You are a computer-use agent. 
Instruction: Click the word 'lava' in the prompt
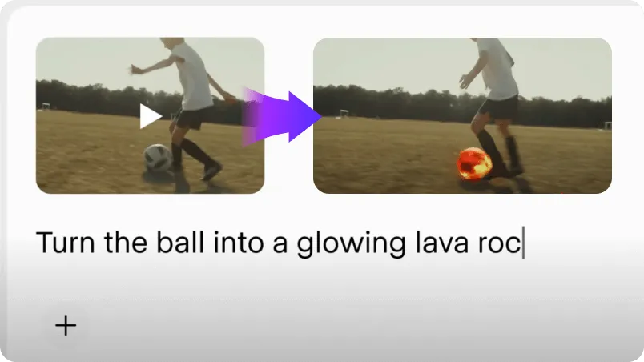coord(441,243)
